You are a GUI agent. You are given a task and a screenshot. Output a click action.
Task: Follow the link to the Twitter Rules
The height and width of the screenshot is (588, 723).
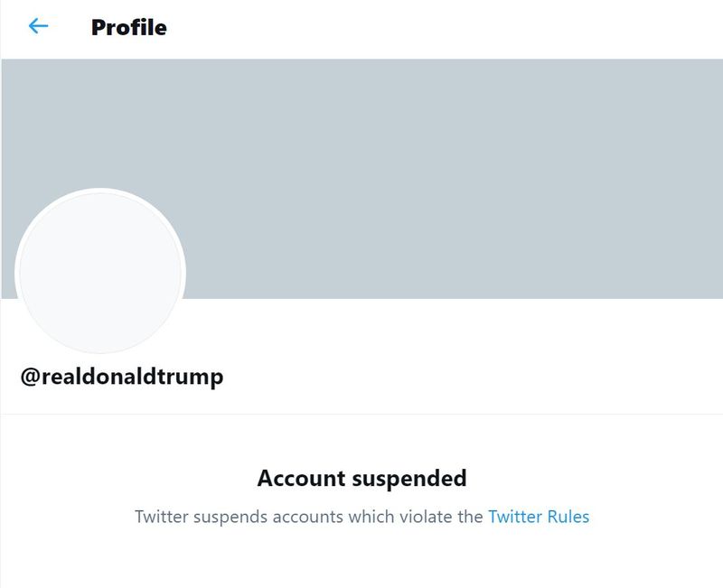pos(538,518)
